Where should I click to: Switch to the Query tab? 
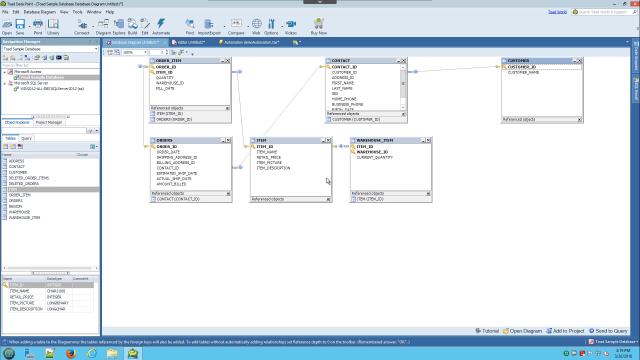pyautogui.click(x=26, y=138)
